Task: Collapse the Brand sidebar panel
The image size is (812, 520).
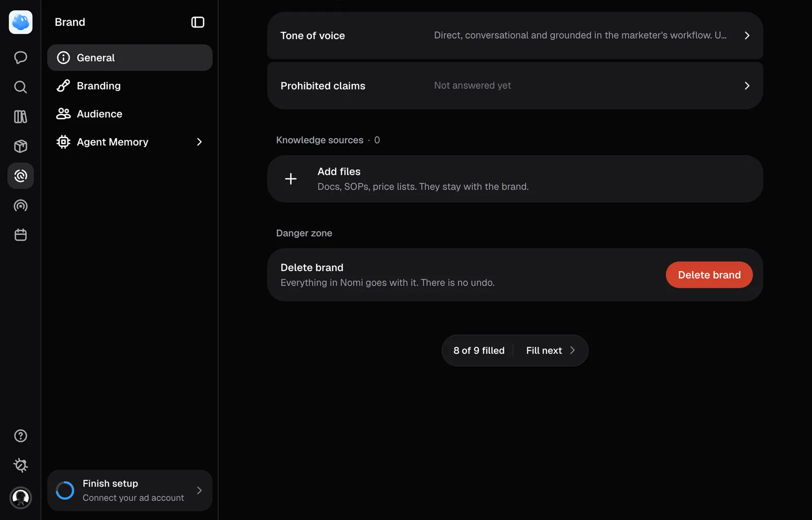Action: coord(198,22)
